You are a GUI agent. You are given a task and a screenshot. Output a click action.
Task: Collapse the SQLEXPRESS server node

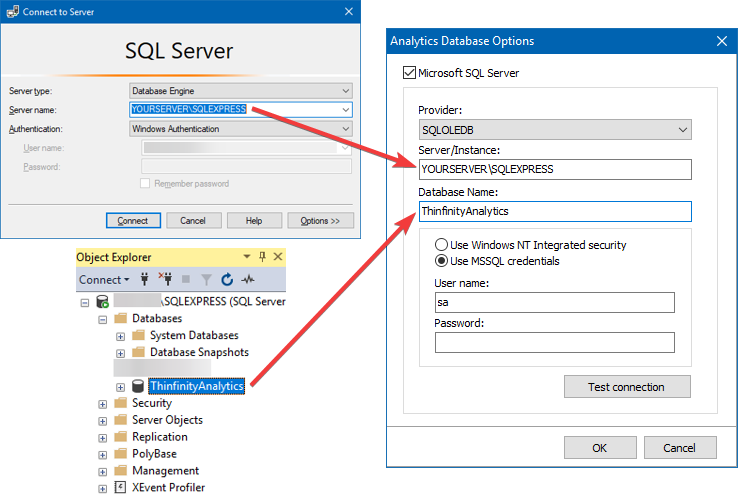point(85,302)
